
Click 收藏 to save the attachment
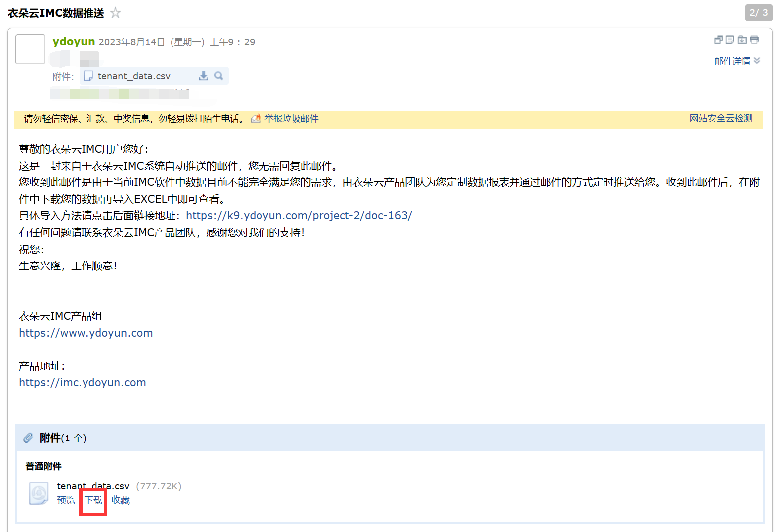[x=120, y=500]
